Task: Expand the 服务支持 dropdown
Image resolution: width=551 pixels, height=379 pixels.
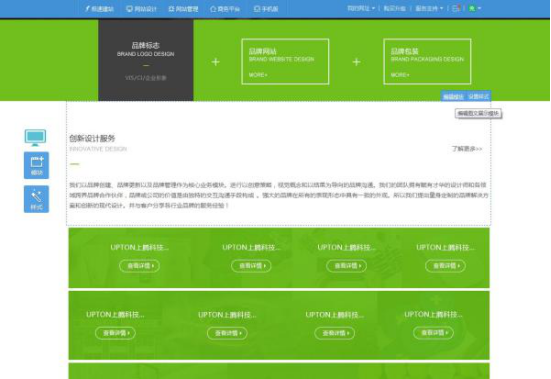Action: coord(429,8)
